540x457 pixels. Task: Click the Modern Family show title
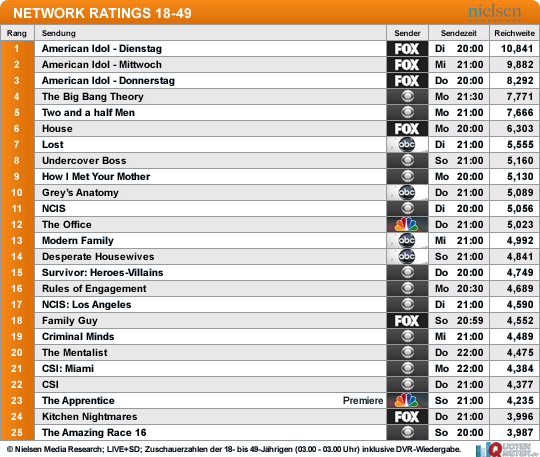point(78,241)
